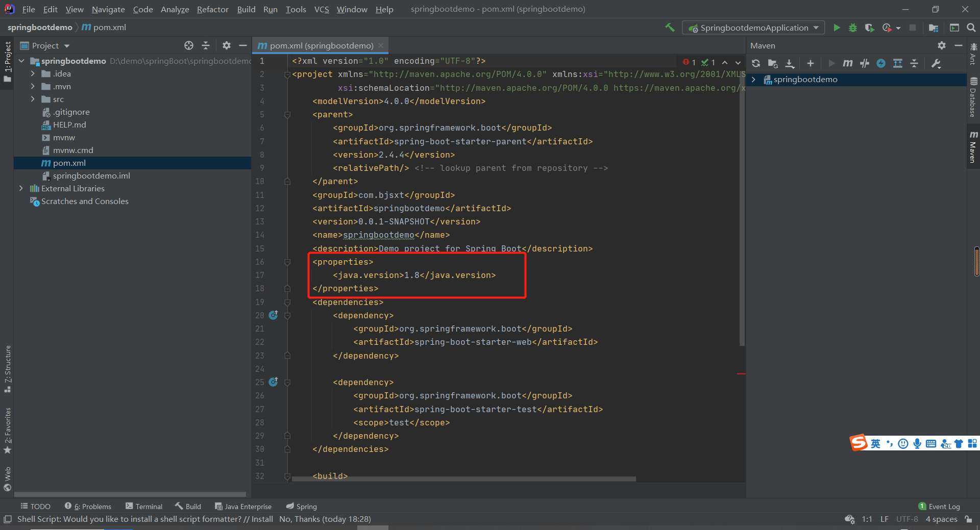
Task: Toggle the Web side tool window
Action: point(7,479)
